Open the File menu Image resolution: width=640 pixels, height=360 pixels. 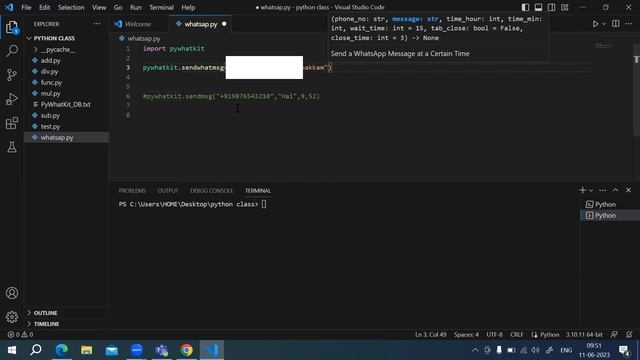26,7
